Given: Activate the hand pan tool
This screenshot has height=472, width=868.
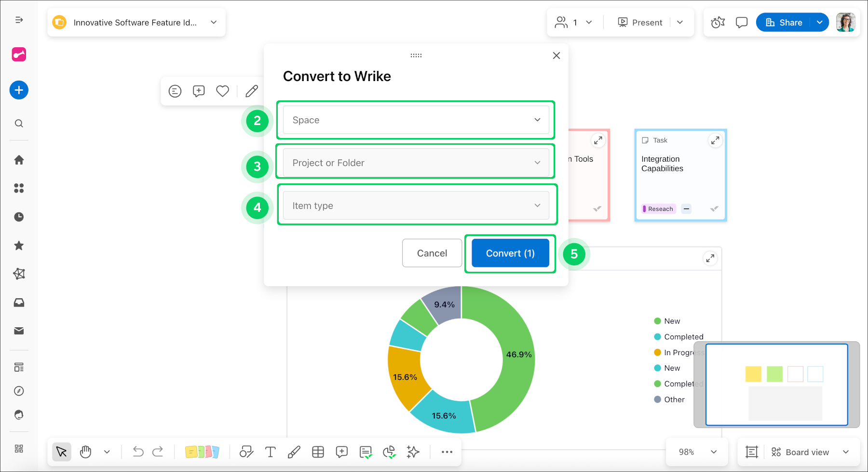Looking at the screenshot, I should point(85,452).
